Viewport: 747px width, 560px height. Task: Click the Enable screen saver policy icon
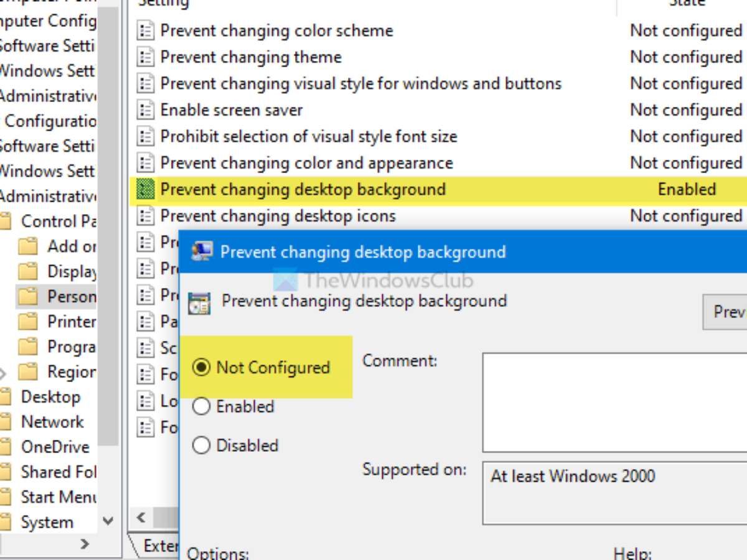point(145,110)
